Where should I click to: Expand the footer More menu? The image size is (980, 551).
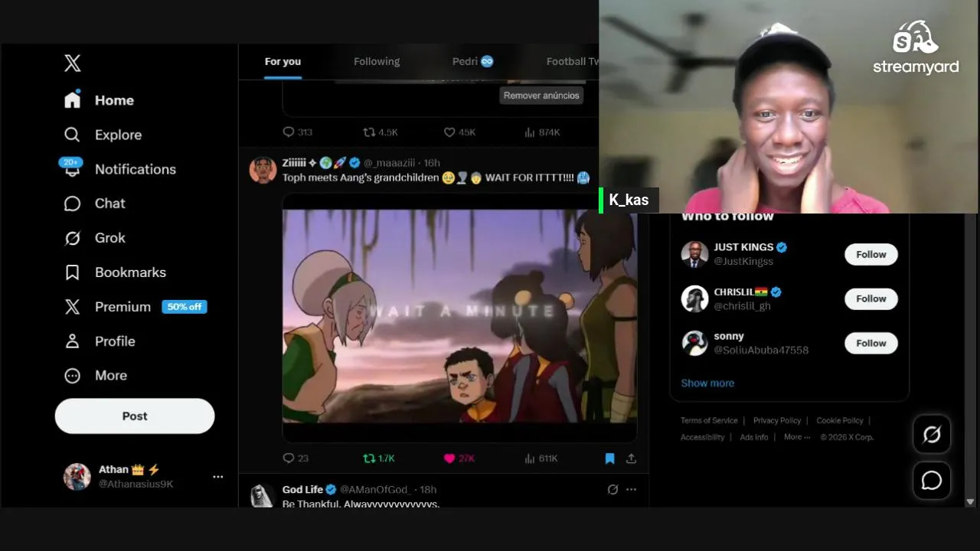(797, 437)
